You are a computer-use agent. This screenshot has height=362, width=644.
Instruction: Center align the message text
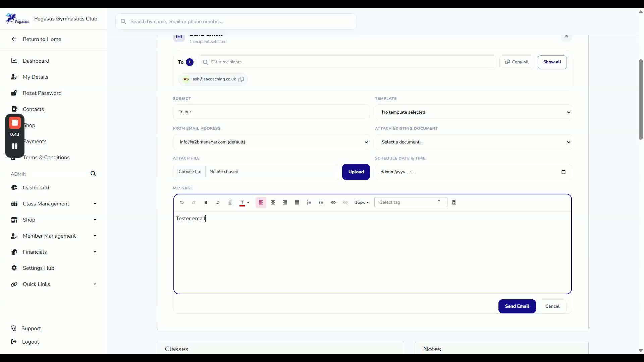(x=273, y=202)
